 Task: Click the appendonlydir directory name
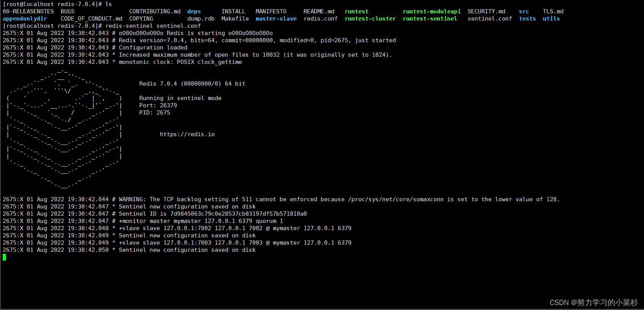pyautogui.click(x=25, y=19)
